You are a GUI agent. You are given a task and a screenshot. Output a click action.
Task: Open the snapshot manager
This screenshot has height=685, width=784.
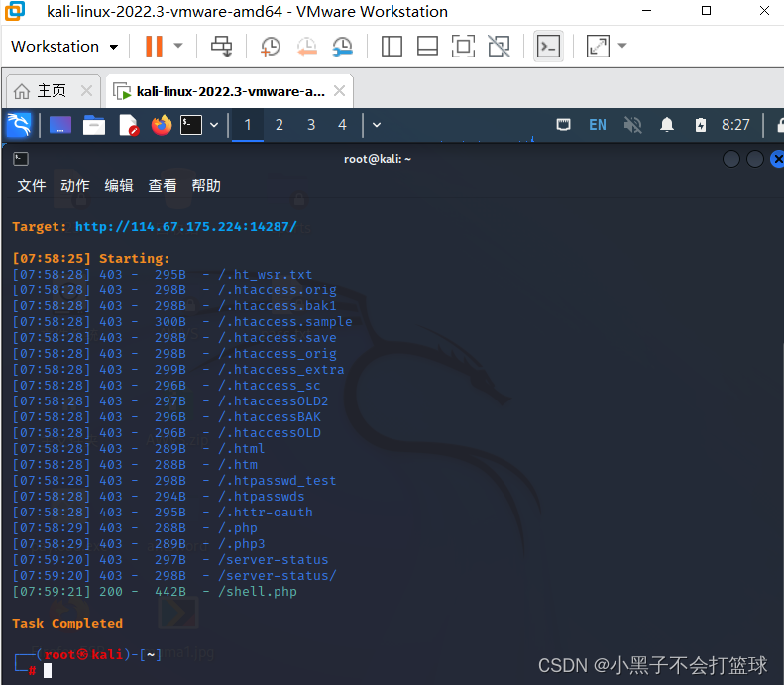click(343, 46)
